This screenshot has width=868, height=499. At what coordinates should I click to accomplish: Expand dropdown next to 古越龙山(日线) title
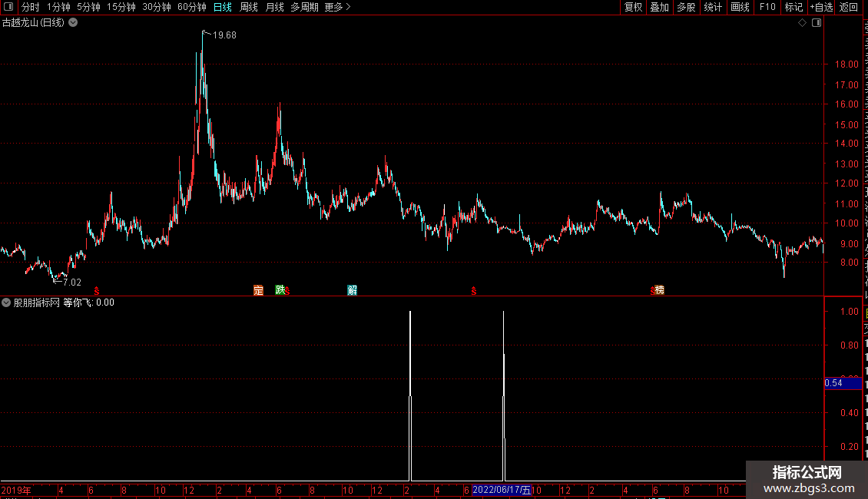(x=73, y=23)
